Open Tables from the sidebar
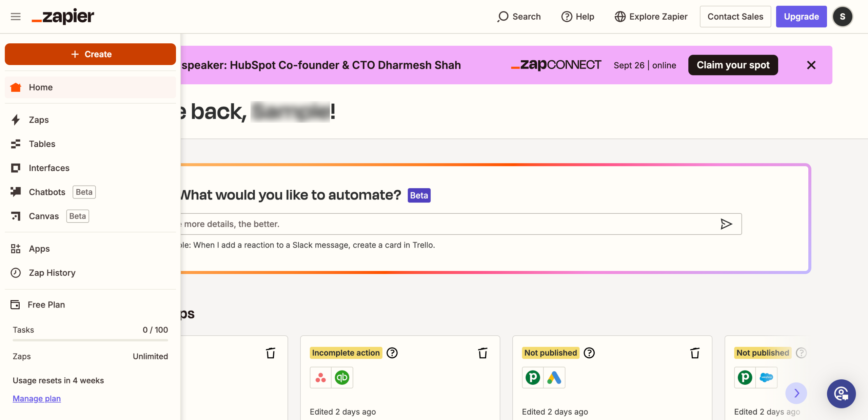This screenshot has width=868, height=420. coord(42,144)
